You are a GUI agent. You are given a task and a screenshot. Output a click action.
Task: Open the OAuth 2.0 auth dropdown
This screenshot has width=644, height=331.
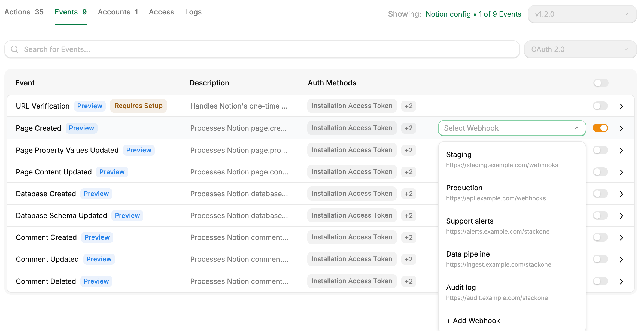[x=580, y=49]
